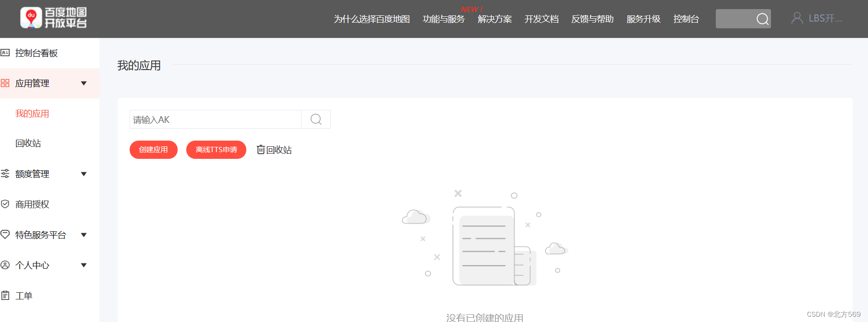Click the 创建应用 button

[x=154, y=150]
